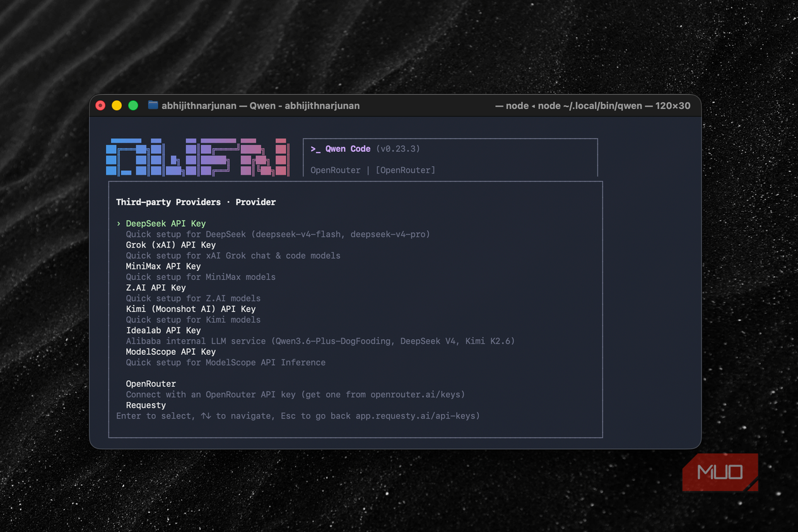Click 'Quick setup for Kimi models' text
798x532 pixels.
tap(193, 320)
